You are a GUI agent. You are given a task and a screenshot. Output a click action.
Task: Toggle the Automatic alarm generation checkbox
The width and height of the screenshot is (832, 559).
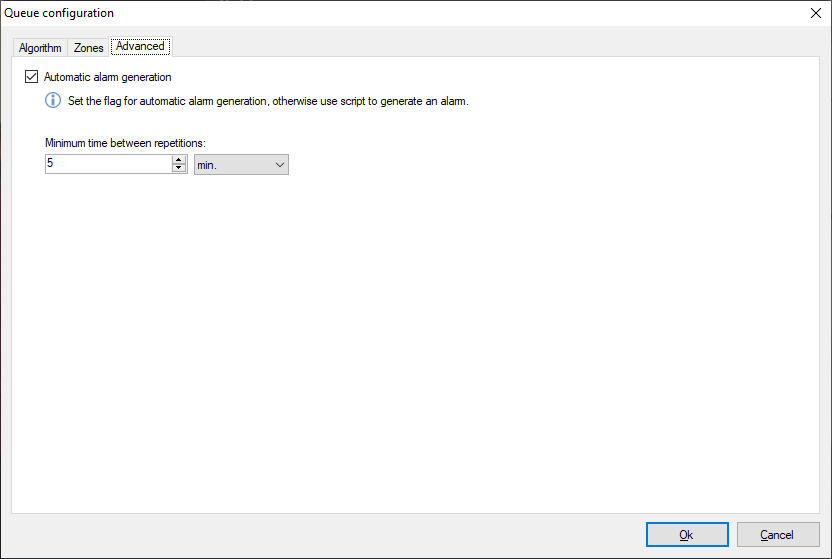click(32, 77)
